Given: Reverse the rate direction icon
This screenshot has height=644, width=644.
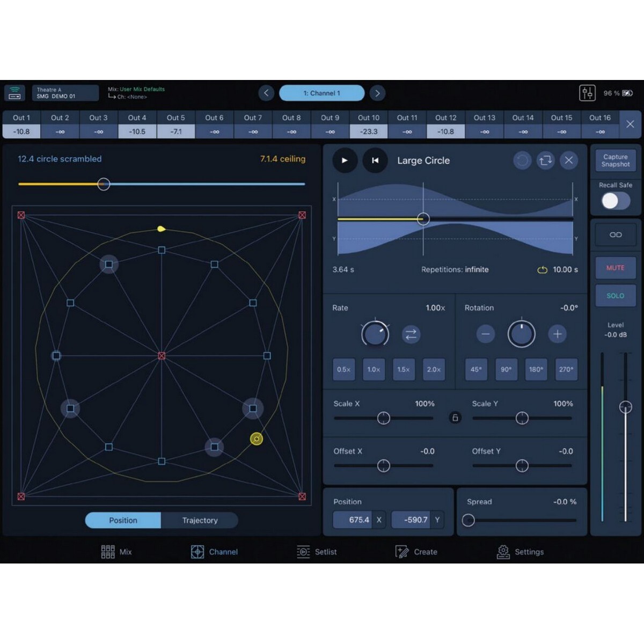Looking at the screenshot, I should pos(411,334).
